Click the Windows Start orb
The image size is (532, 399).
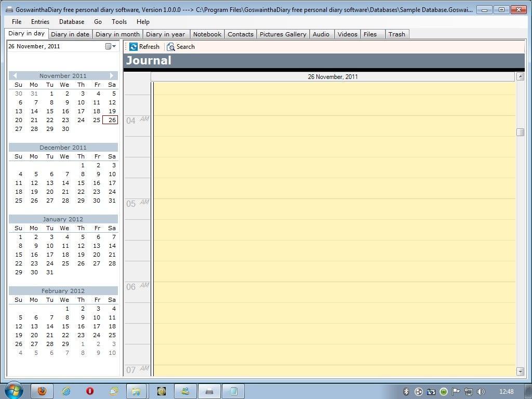pyautogui.click(x=14, y=391)
